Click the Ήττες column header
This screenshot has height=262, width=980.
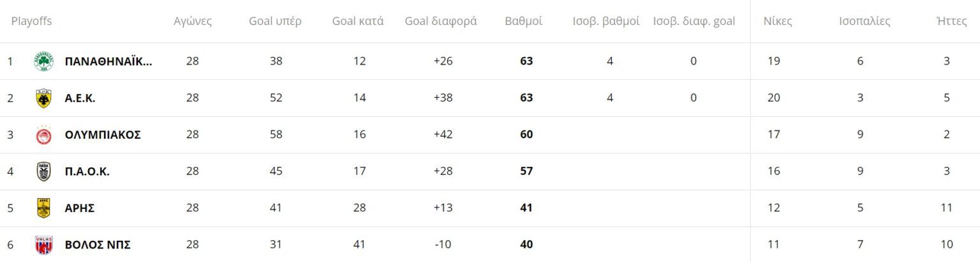[947, 21]
